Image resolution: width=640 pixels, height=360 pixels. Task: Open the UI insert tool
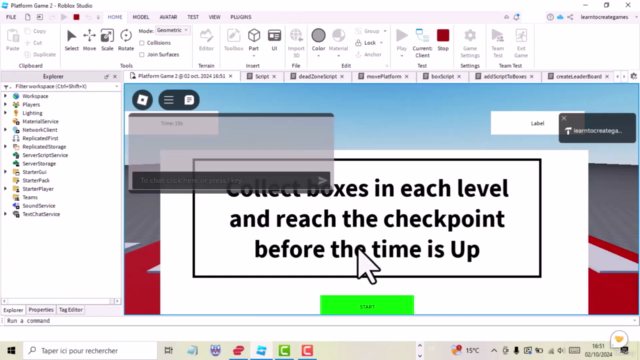274,40
